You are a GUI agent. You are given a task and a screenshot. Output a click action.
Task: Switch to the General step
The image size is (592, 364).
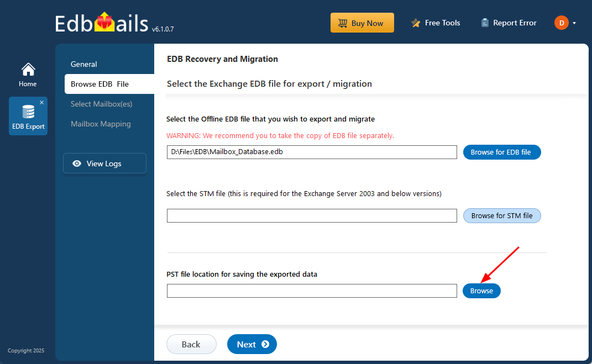coord(84,64)
